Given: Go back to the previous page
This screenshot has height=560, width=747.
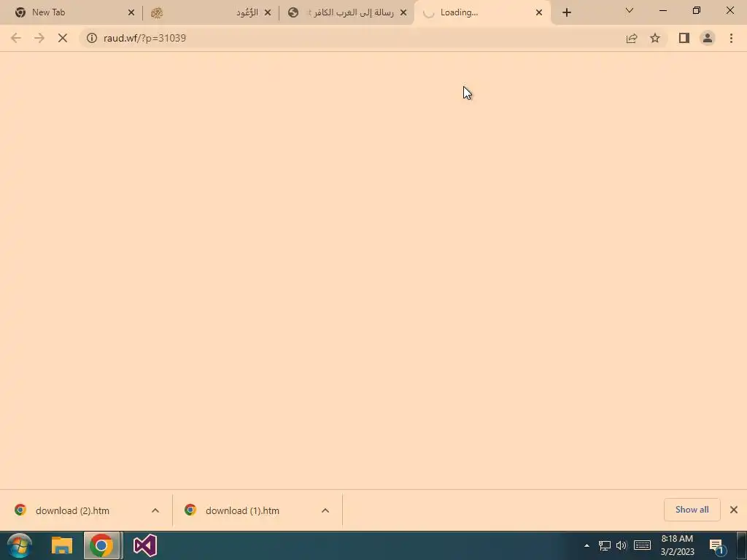Looking at the screenshot, I should tap(16, 38).
